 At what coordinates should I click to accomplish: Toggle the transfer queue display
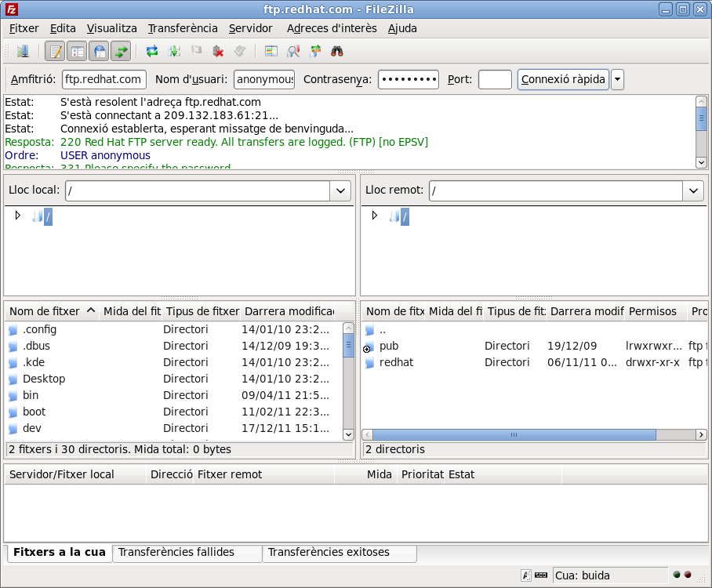tap(121, 52)
